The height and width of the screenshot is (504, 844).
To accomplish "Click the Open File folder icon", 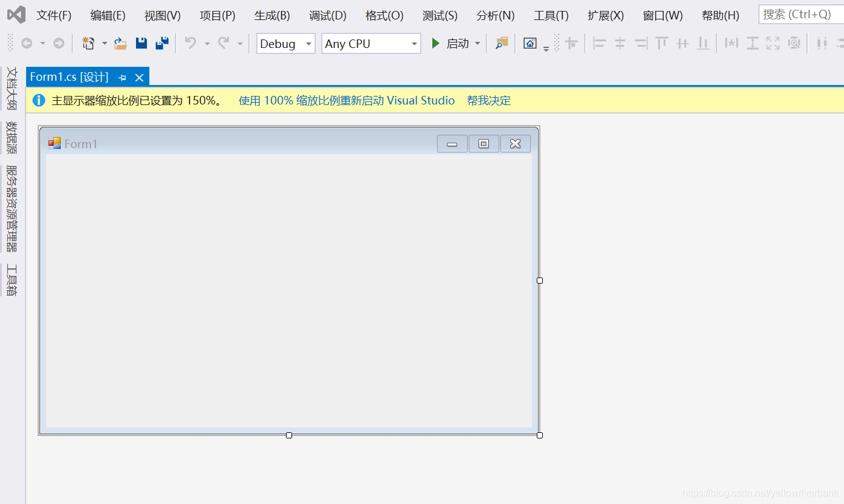I will coord(121,43).
